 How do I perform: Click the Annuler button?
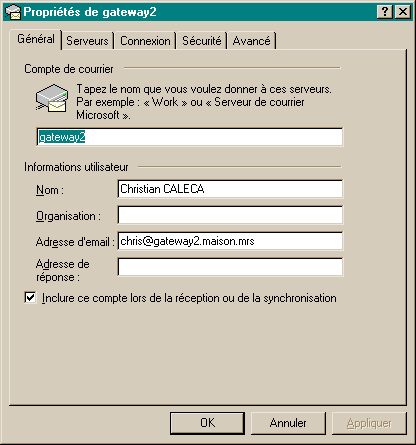[288, 423]
